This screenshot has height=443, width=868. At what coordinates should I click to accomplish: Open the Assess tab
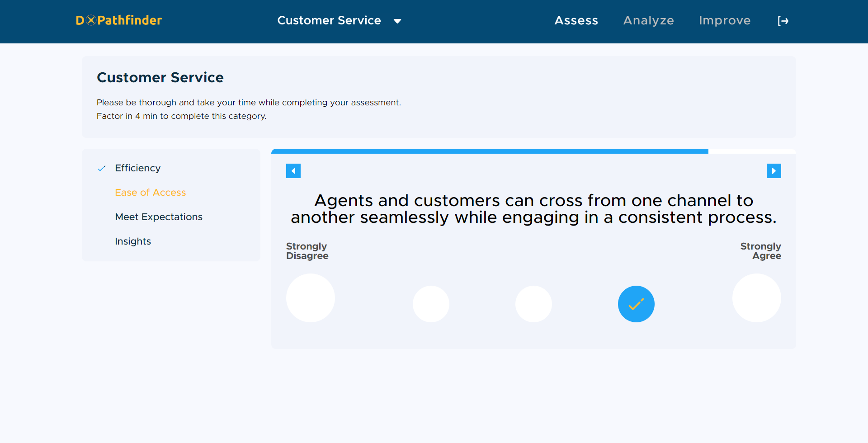pos(576,20)
